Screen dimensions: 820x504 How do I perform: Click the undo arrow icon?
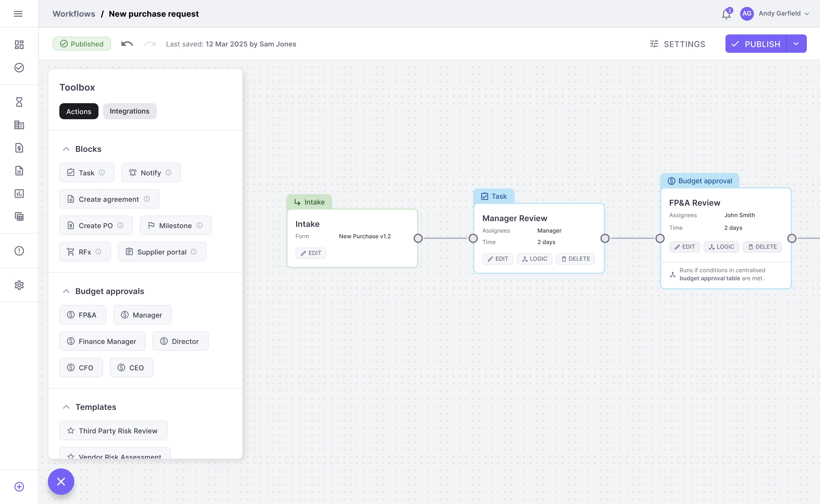tap(127, 44)
